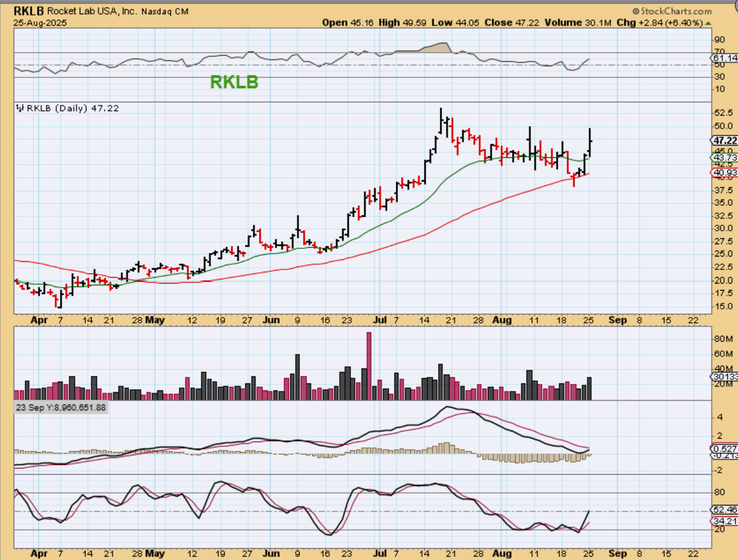
Task: Click the MACD value tag 0.527
Action: (724, 449)
